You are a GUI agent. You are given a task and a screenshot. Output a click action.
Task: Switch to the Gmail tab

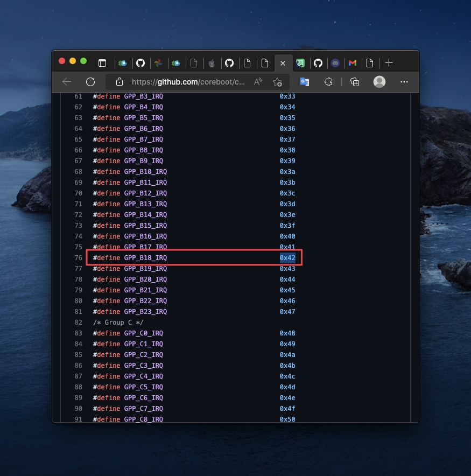point(353,63)
